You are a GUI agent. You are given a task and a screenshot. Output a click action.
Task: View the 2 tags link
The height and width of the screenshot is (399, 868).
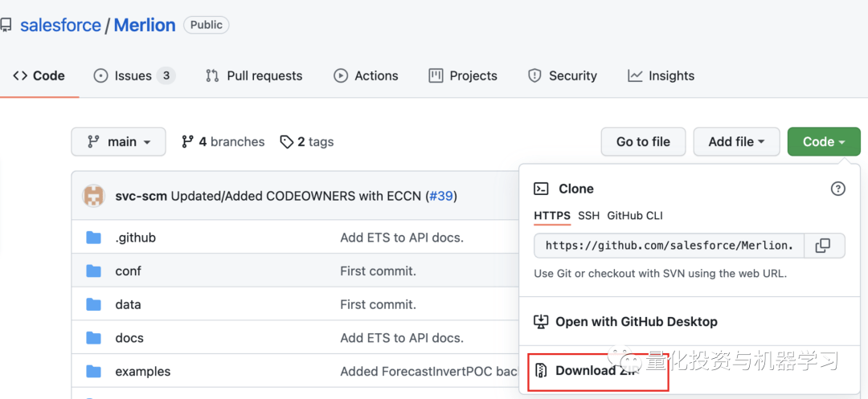(x=307, y=142)
